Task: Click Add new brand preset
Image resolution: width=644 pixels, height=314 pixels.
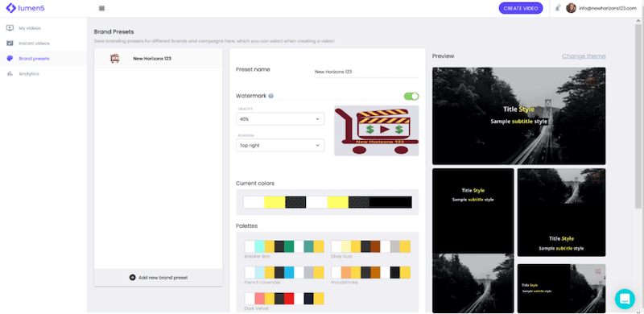Action: pos(158,278)
